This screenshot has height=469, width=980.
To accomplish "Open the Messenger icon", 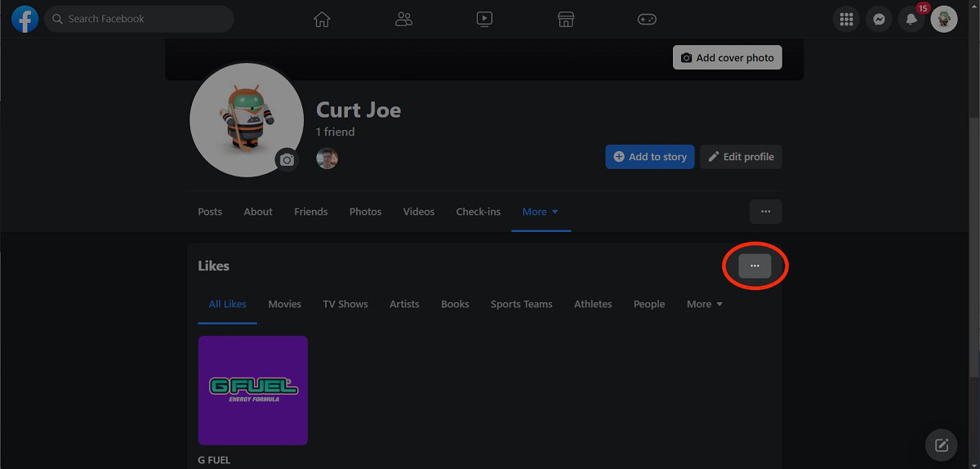I will coord(879,19).
